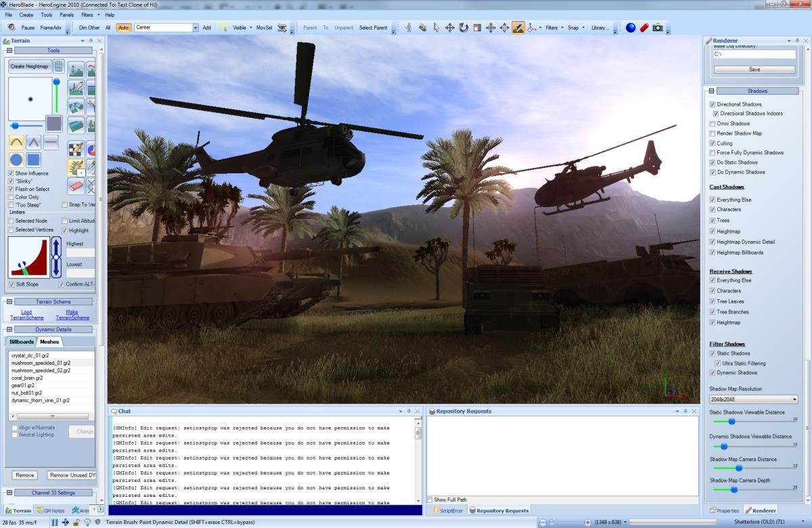
Task: Pick the circular rotate tool
Action: coord(464,28)
